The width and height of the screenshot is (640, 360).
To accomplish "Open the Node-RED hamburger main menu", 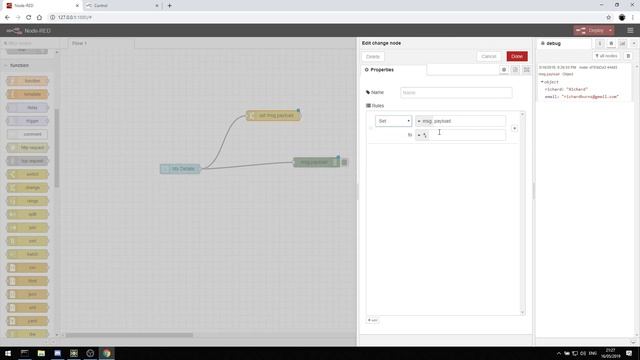I will (x=630, y=31).
